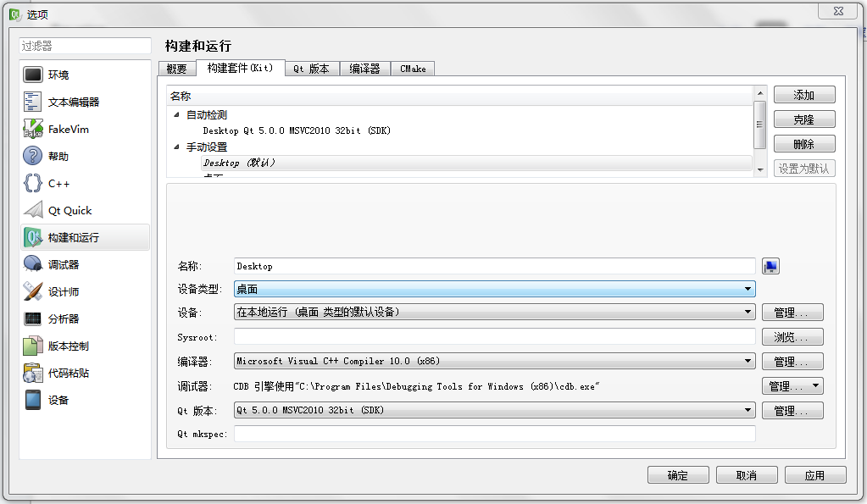Switch to the CMake tab
This screenshot has height=504, width=867.
(x=413, y=69)
